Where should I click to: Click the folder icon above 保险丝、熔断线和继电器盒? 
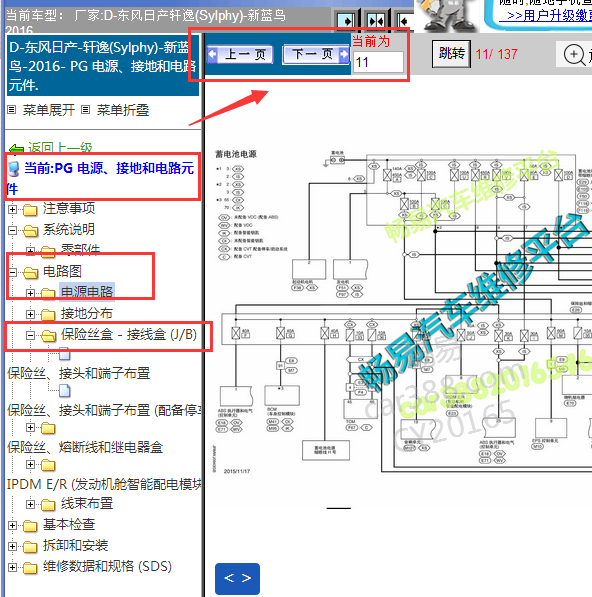point(48,428)
